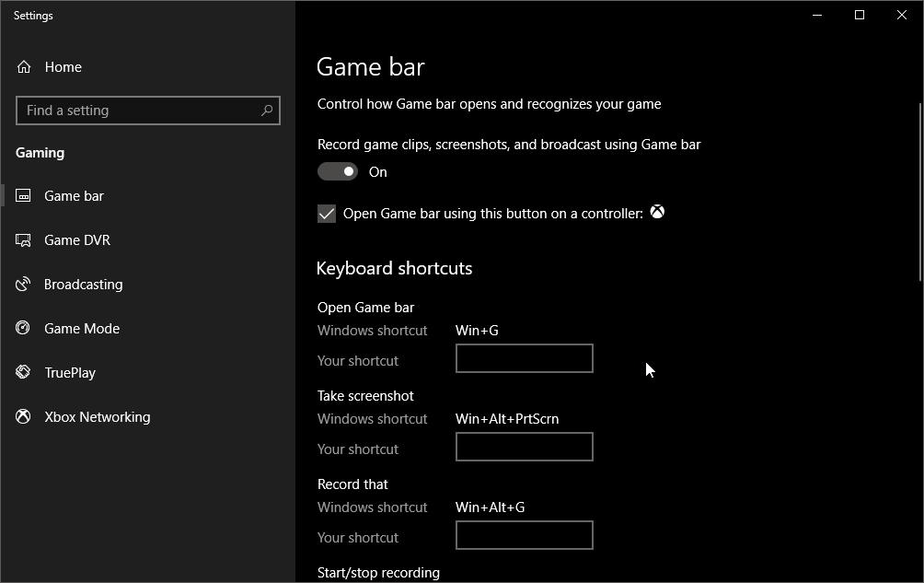Click the Game DVR sidebar icon
The image size is (924, 583).
click(23, 239)
